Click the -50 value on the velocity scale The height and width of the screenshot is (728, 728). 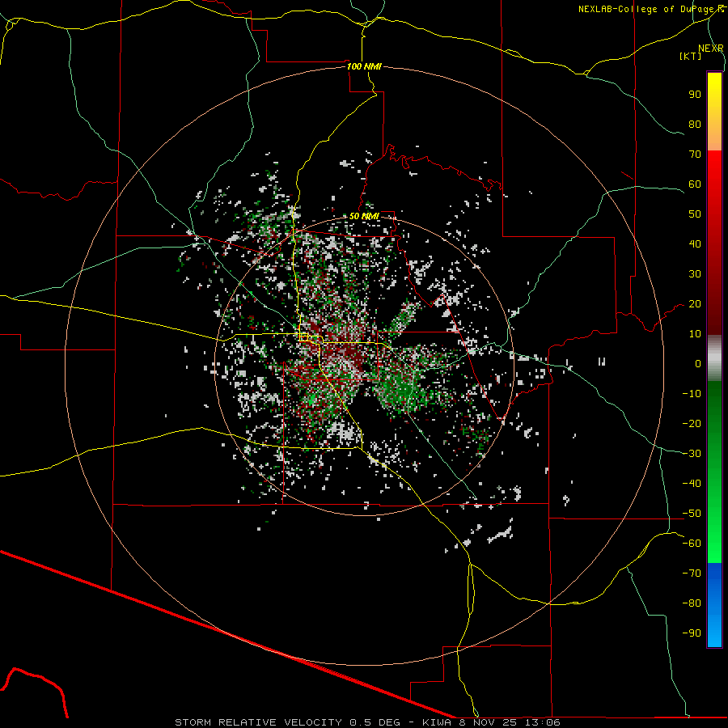[x=692, y=514]
